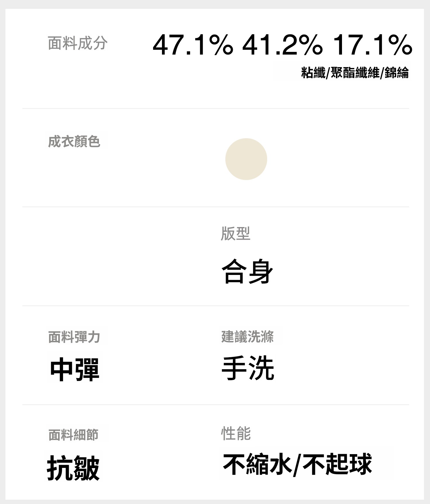Select the 合身 fit value
This screenshot has height=504, width=430.
(247, 271)
